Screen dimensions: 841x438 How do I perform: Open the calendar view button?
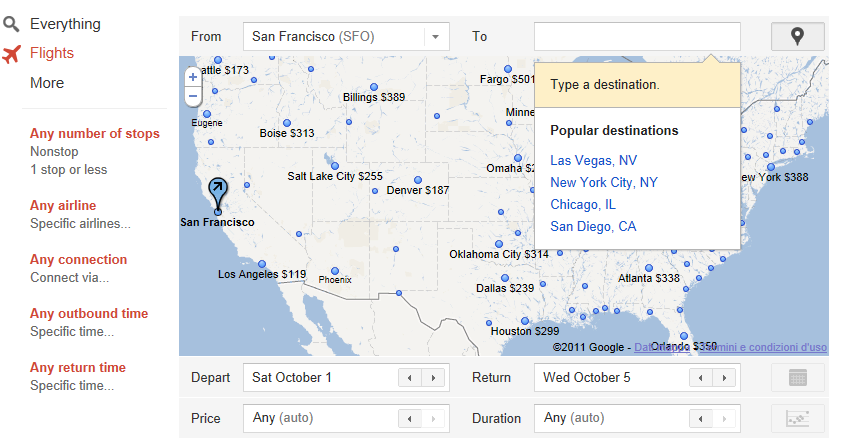coord(797,378)
